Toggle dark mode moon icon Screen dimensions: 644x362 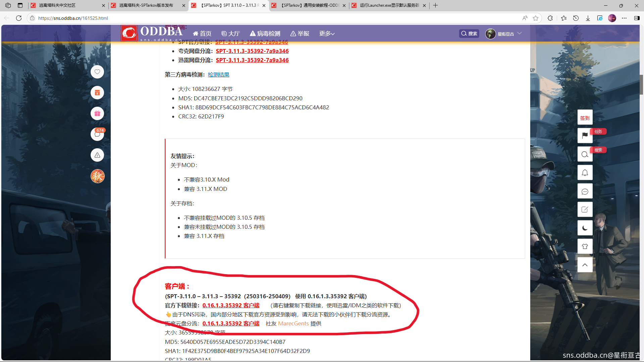[x=585, y=228]
